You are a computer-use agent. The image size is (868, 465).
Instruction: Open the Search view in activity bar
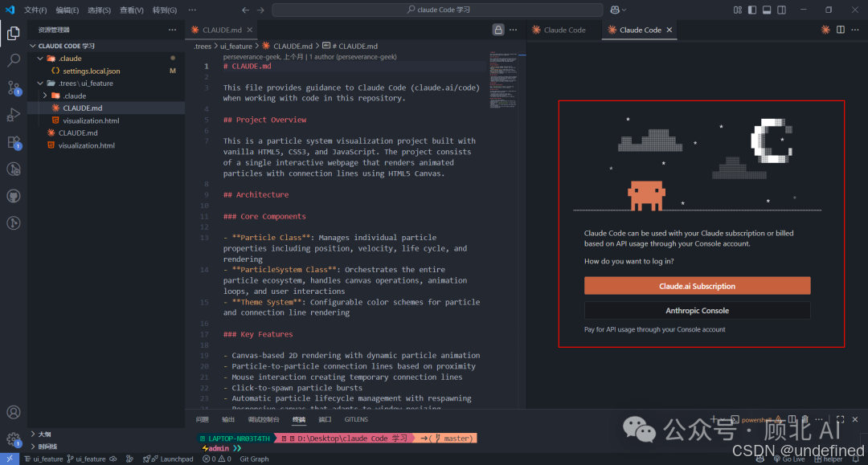14,59
